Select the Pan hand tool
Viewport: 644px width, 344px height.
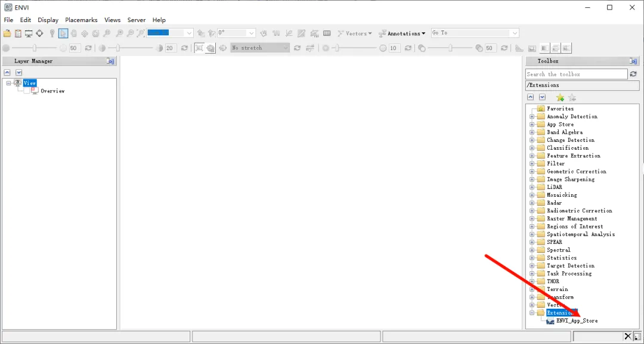point(74,33)
